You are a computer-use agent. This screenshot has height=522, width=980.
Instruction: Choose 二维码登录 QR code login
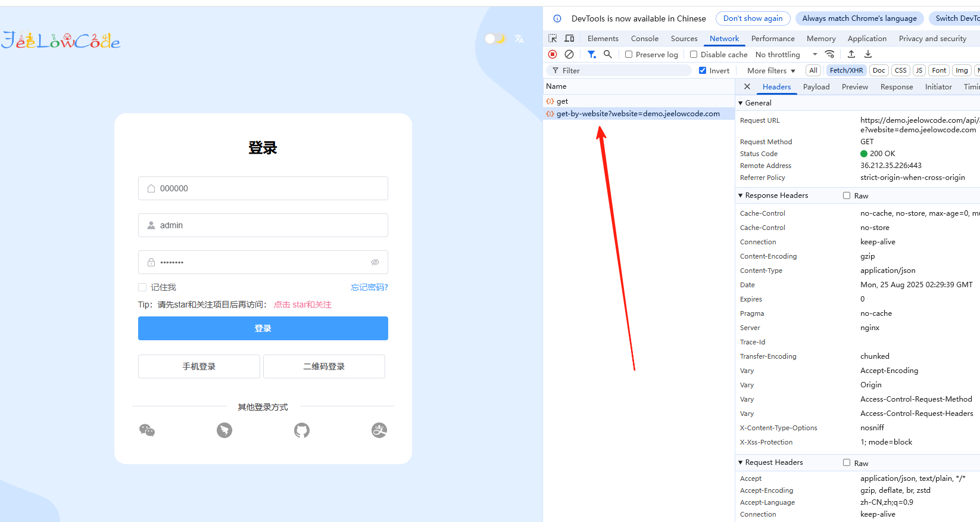tap(324, 366)
